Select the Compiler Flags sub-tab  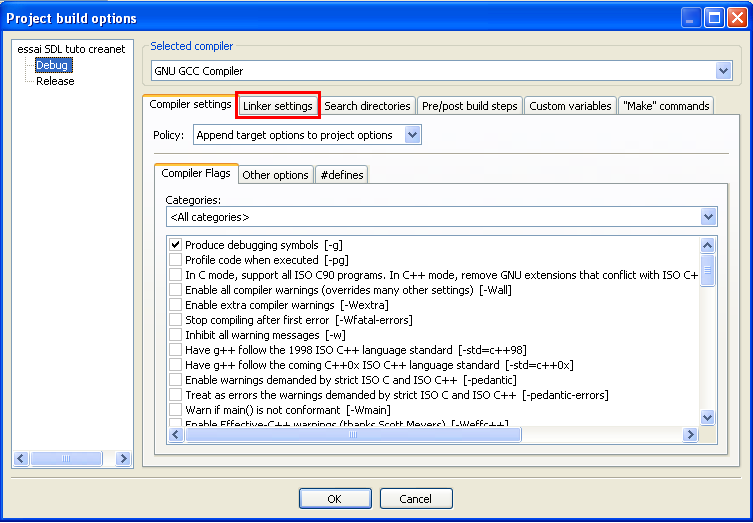tap(196, 173)
